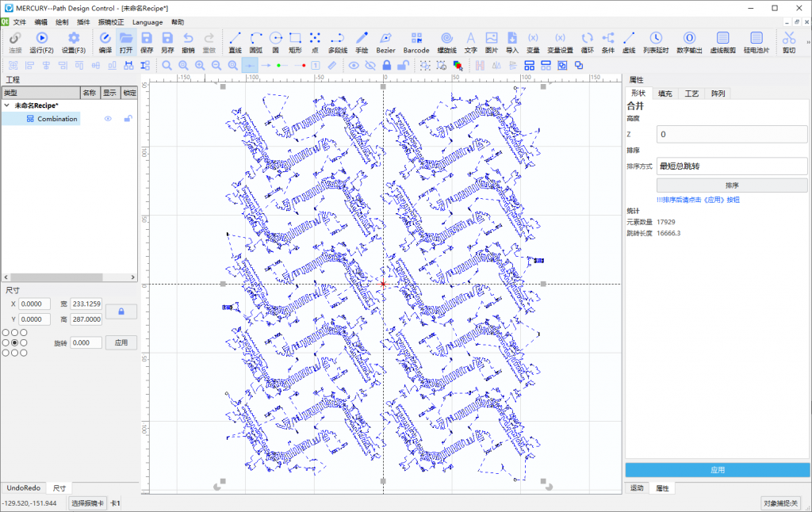
Task: Select the 多段线 polyline tool
Action: coord(338,38)
